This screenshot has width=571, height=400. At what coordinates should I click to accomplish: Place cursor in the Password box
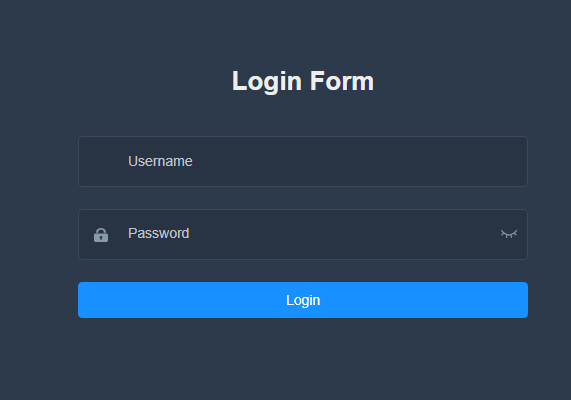click(x=303, y=234)
